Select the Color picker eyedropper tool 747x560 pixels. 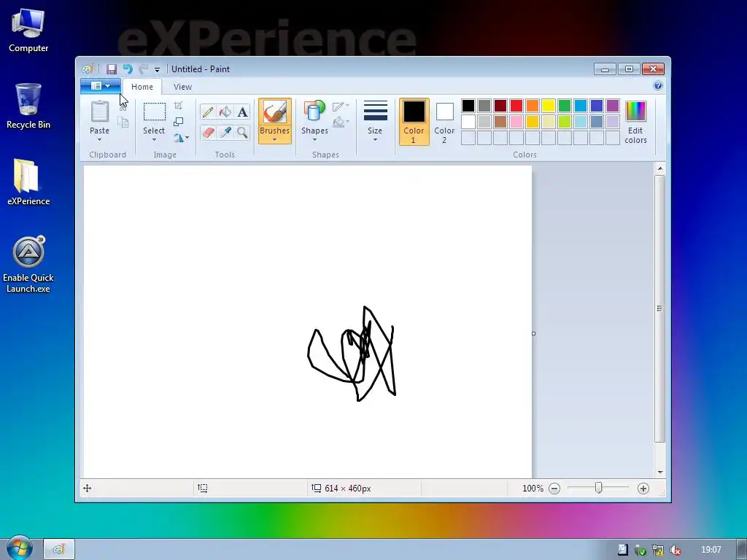225,132
